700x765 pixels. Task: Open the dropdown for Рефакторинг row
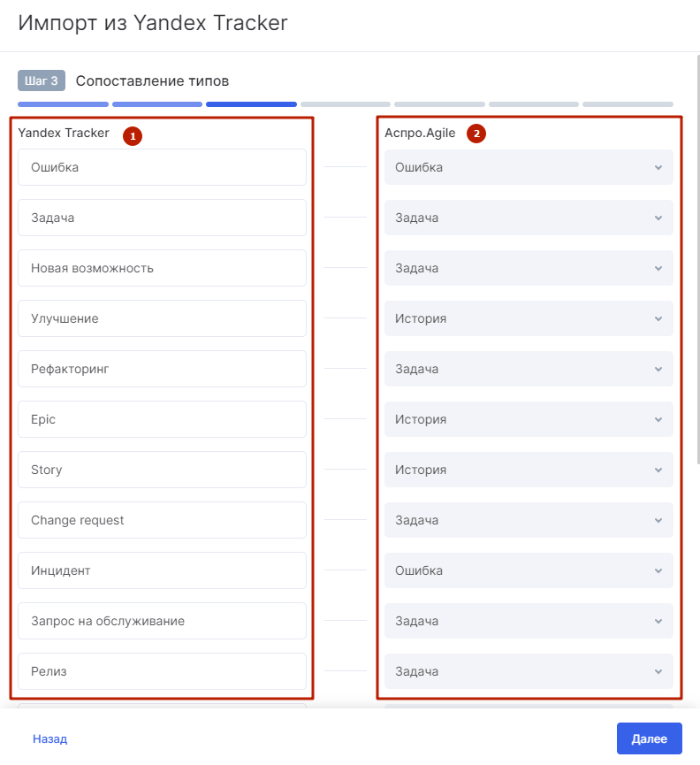pos(529,369)
